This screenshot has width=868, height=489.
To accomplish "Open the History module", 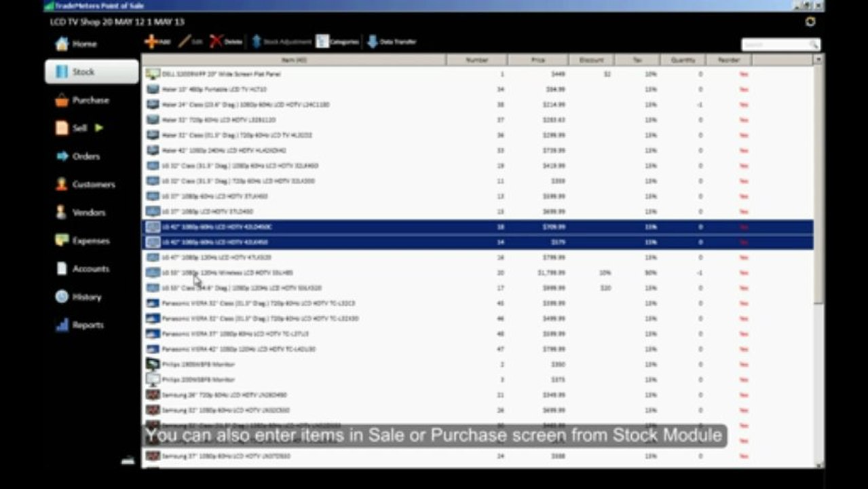I will tap(78, 297).
